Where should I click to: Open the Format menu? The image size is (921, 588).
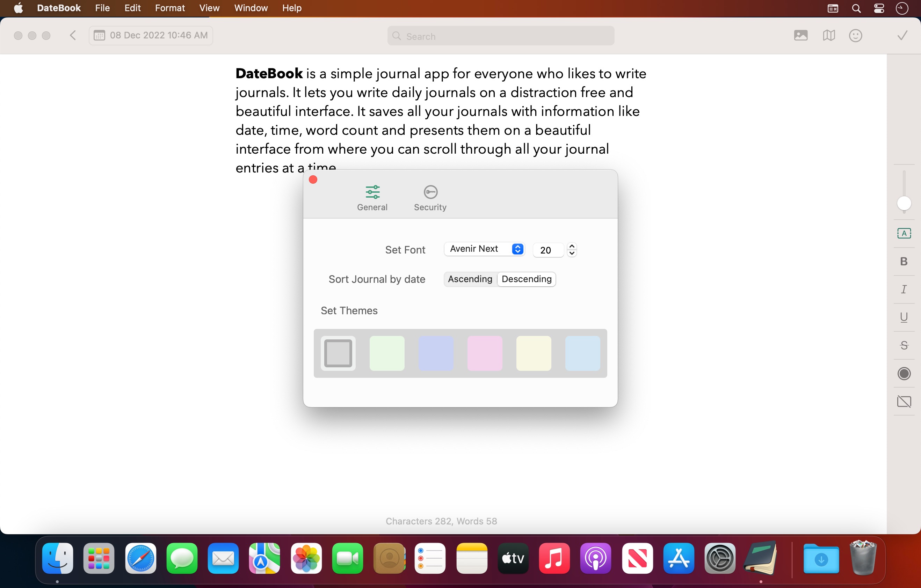point(170,8)
